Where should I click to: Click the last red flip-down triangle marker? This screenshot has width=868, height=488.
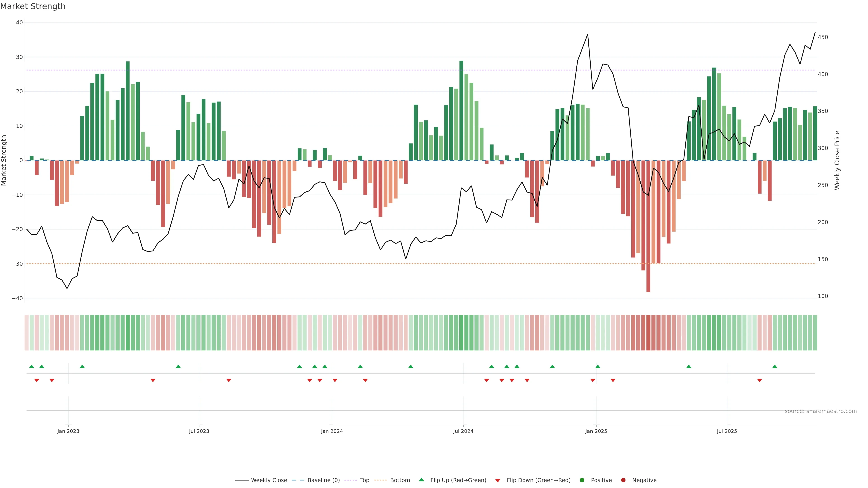click(x=759, y=380)
